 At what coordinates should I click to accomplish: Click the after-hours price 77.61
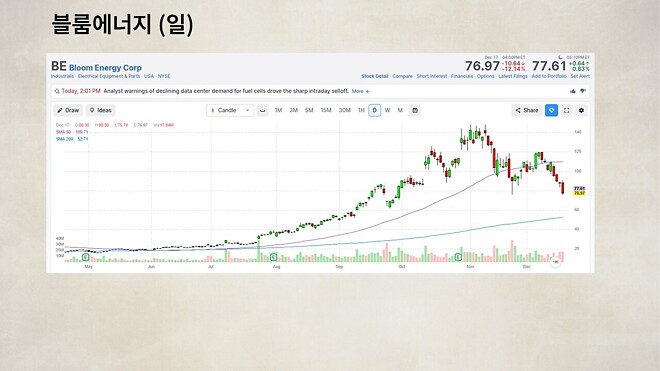[x=549, y=66]
